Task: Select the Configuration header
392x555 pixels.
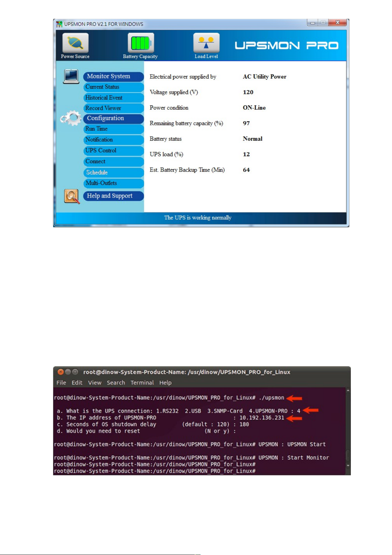Action: tap(114, 119)
